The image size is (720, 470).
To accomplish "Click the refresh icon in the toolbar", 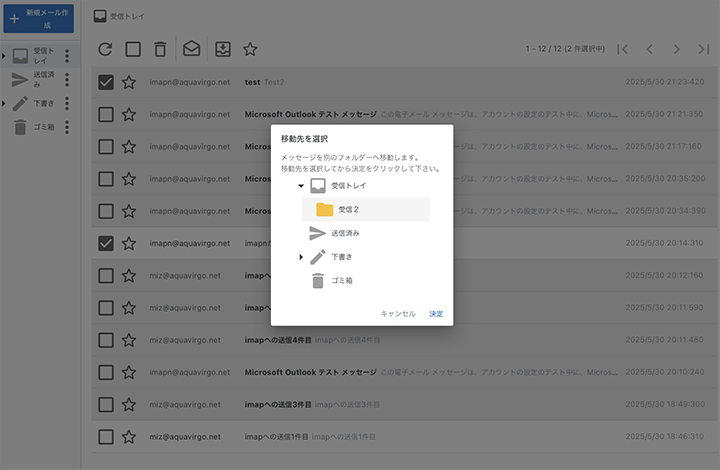I will [x=105, y=49].
